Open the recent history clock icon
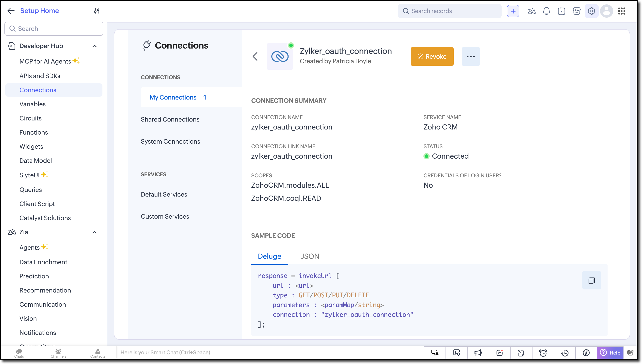This screenshot has width=642, height=364. (565, 353)
